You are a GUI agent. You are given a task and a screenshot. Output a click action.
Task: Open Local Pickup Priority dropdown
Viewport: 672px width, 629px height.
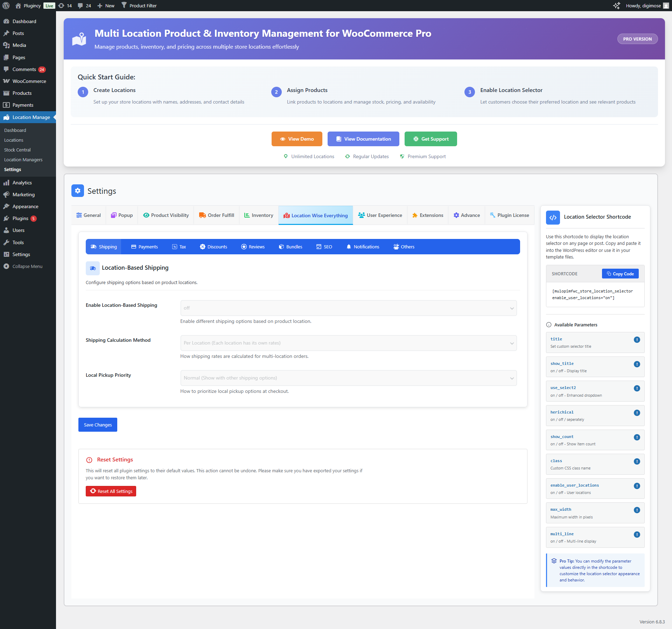tap(348, 378)
